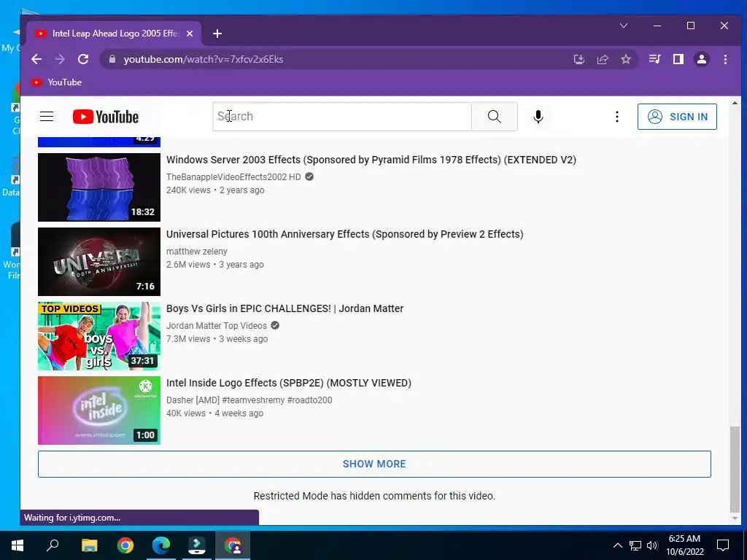Viewport: 747px width, 560px height.
Task: Open the downloader app on taskbar
Action: pyautogui.click(x=197, y=545)
